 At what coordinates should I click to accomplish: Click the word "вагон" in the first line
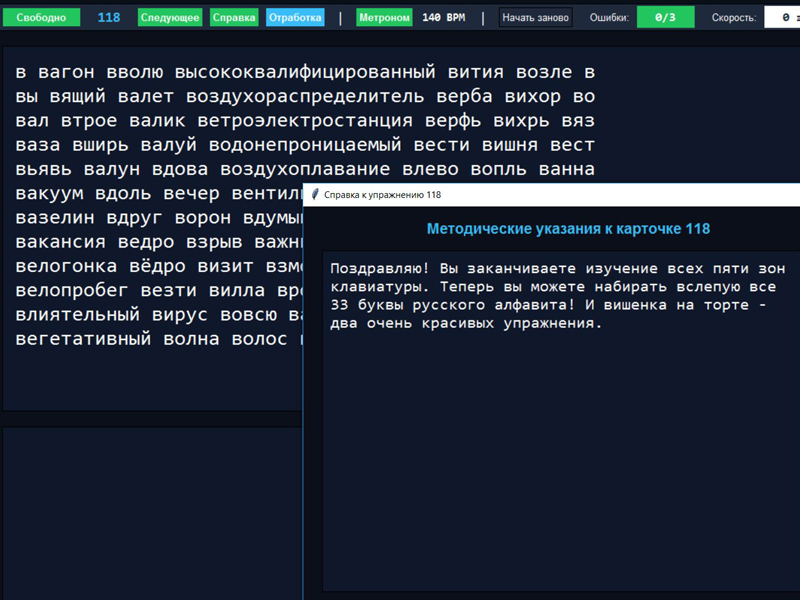click(66, 72)
